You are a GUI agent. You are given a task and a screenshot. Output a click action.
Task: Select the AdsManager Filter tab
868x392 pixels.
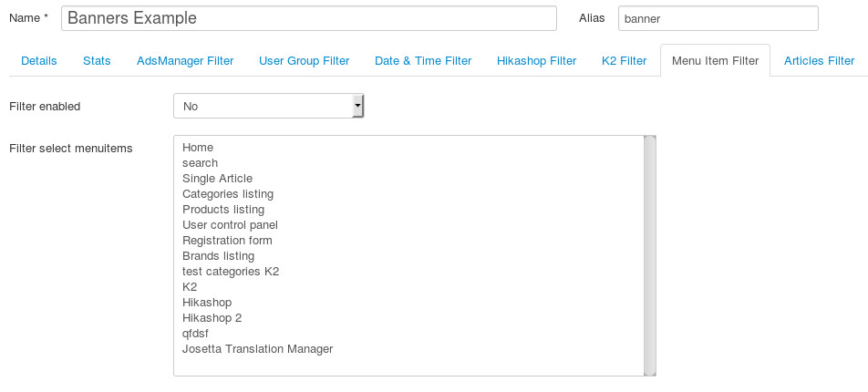[x=185, y=61]
